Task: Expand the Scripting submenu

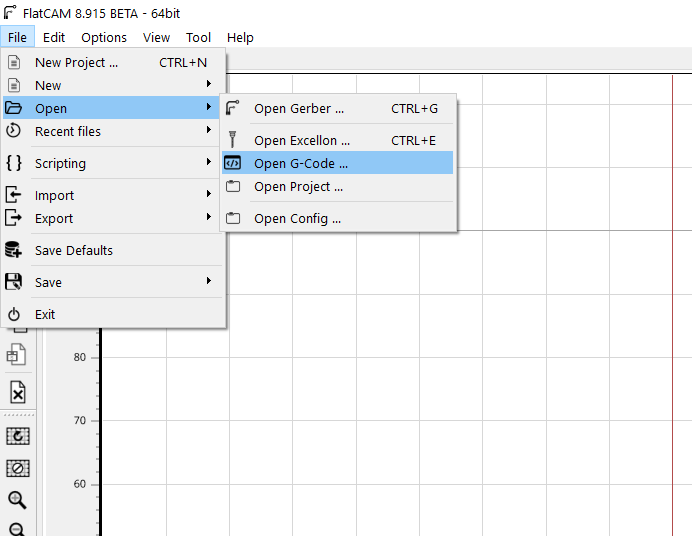Action: (112, 163)
